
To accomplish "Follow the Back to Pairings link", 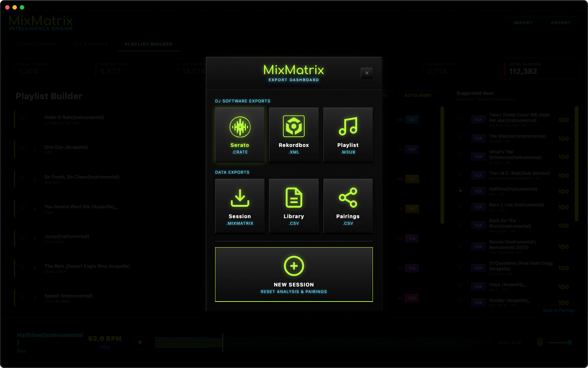I will coord(558,310).
